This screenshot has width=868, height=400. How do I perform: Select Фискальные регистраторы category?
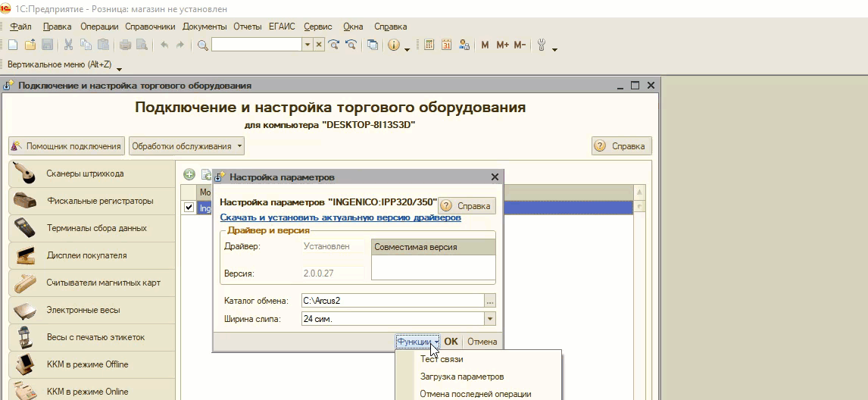[92, 201]
